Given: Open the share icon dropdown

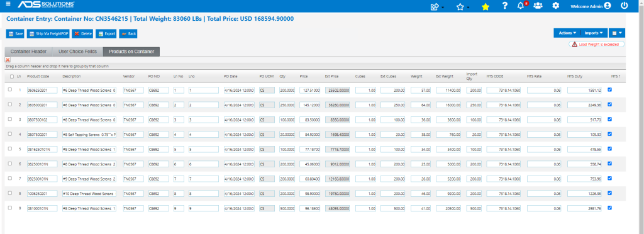Looking at the screenshot, I should [x=437, y=6].
